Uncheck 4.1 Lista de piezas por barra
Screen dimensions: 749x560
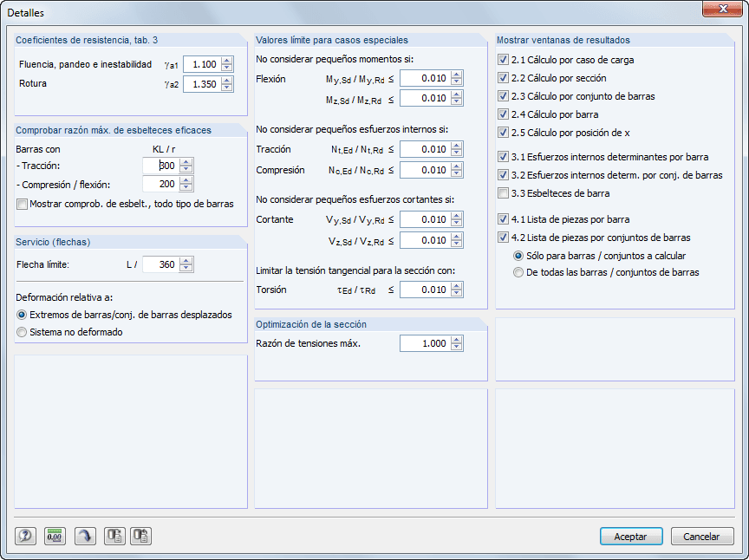(x=501, y=219)
